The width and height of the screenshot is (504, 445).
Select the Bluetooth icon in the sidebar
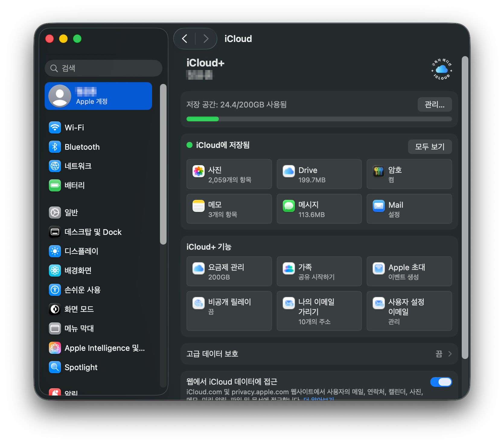click(55, 147)
